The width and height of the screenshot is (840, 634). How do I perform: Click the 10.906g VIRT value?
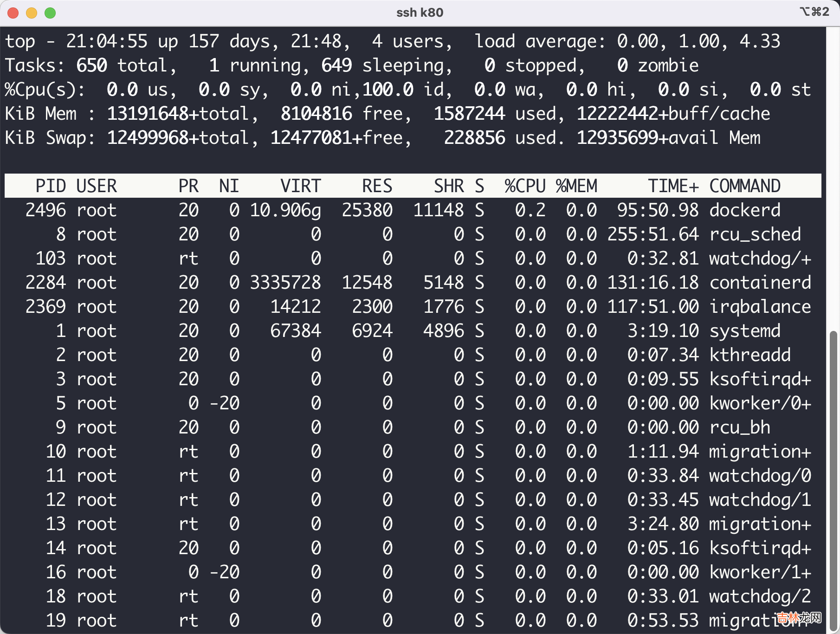coord(285,210)
